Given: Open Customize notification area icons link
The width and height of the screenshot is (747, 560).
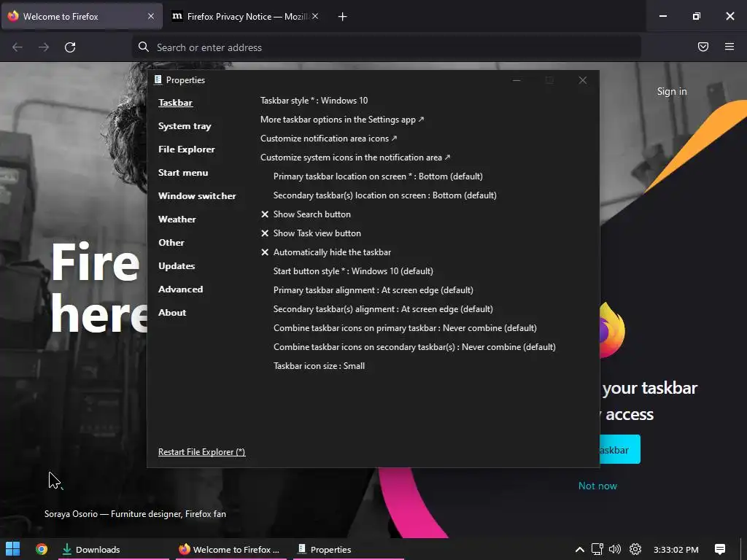Looking at the screenshot, I should (x=329, y=139).
